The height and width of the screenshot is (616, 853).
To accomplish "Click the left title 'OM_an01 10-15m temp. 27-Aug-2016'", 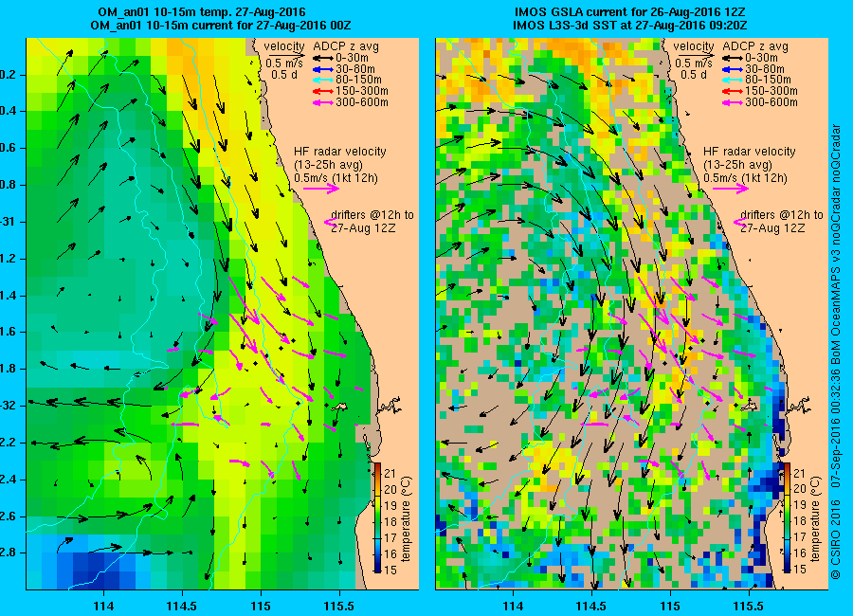I will pos(202,12).
